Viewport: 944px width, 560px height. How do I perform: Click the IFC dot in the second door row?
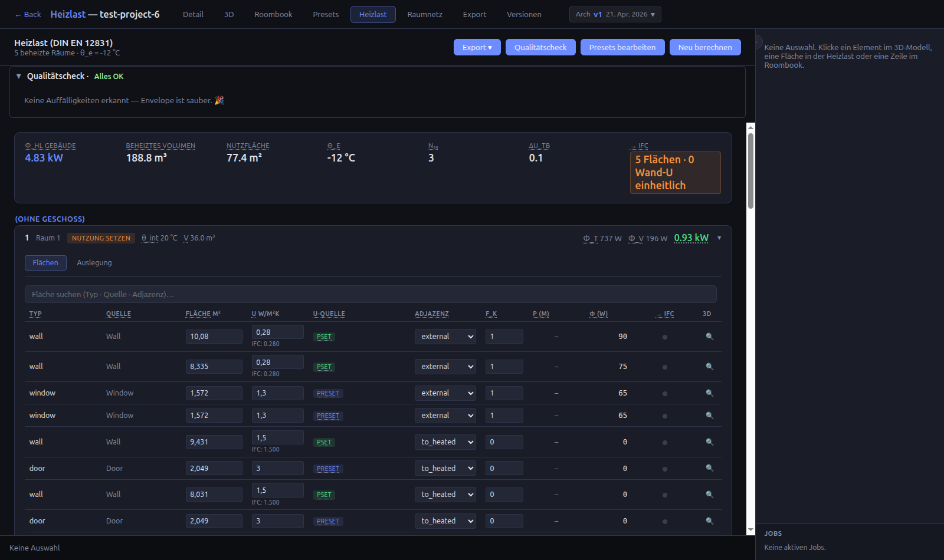click(665, 522)
